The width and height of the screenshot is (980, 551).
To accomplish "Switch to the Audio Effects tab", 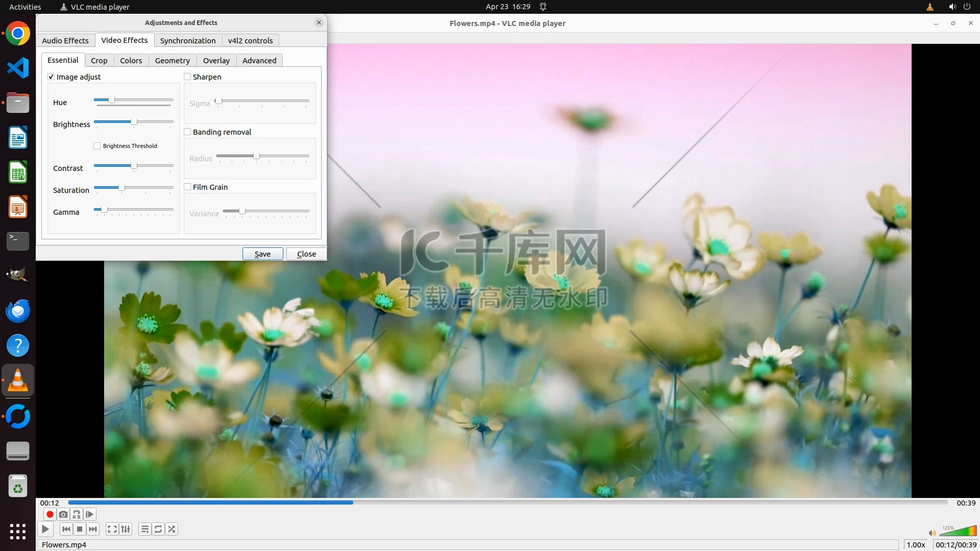I will (x=65, y=41).
